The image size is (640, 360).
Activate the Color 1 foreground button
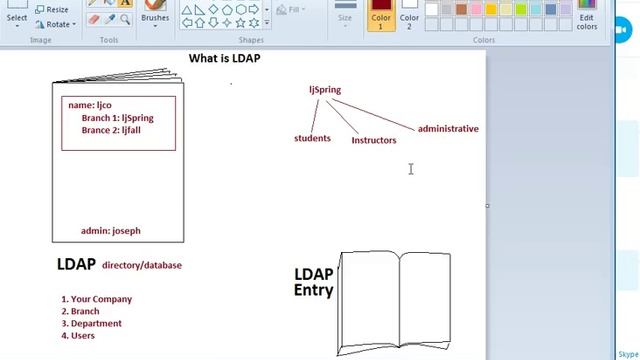[381, 15]
